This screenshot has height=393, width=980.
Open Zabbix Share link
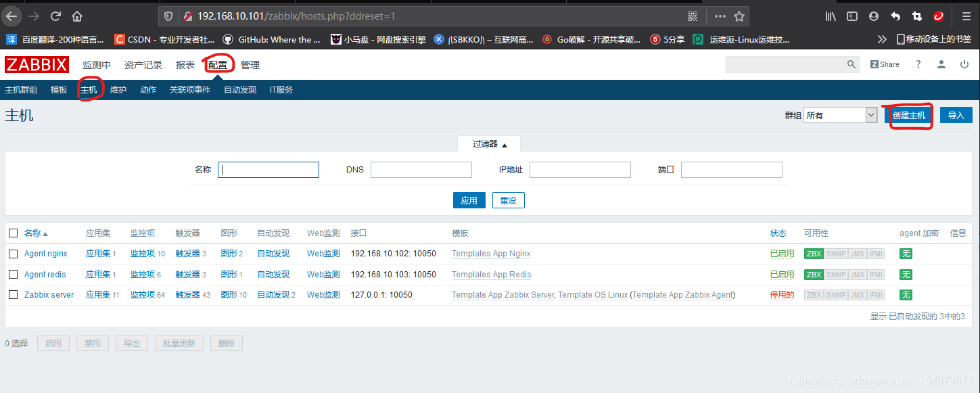(885, 64)
